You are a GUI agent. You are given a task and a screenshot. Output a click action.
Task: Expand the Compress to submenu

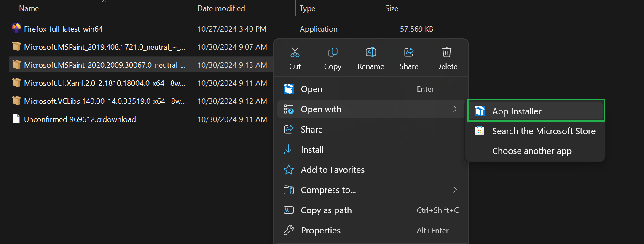(371, 190)
